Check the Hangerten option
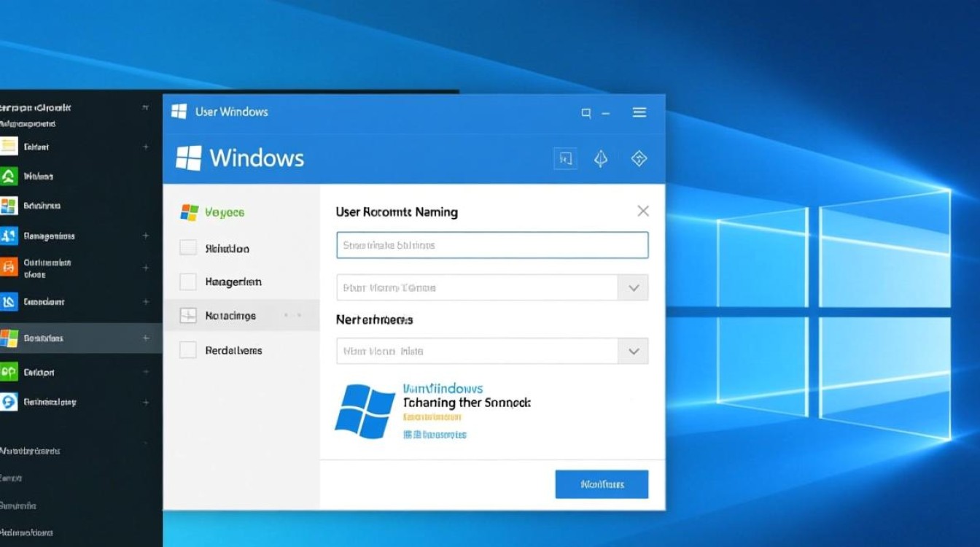The image size is (980, 547). pos(187,282)
